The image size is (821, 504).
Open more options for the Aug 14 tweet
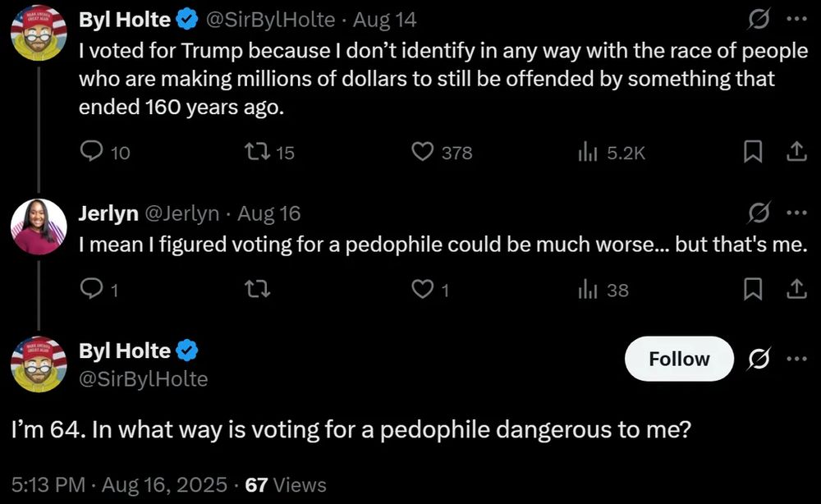pyautogui.click(x=797, y=20)
